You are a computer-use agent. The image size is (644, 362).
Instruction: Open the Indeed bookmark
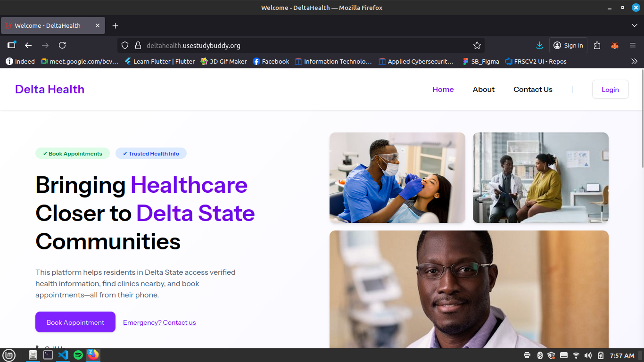(x=20, y=61)
